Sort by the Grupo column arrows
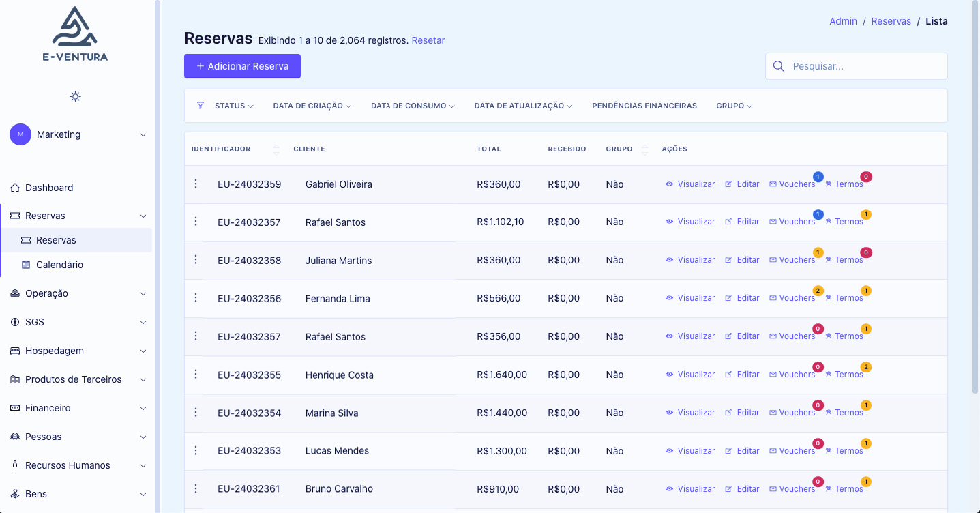Screen dimensions: 980x513 (644, 149)
